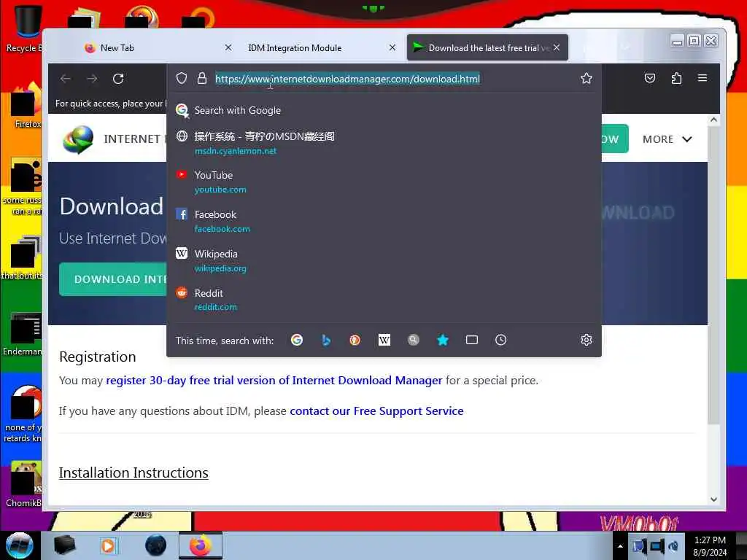Go forward using the forward arrow
747x560 pixels.
[92, 79]
